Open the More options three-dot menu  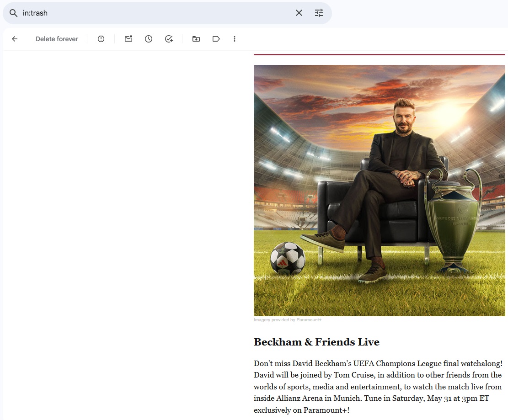[235, 39]
